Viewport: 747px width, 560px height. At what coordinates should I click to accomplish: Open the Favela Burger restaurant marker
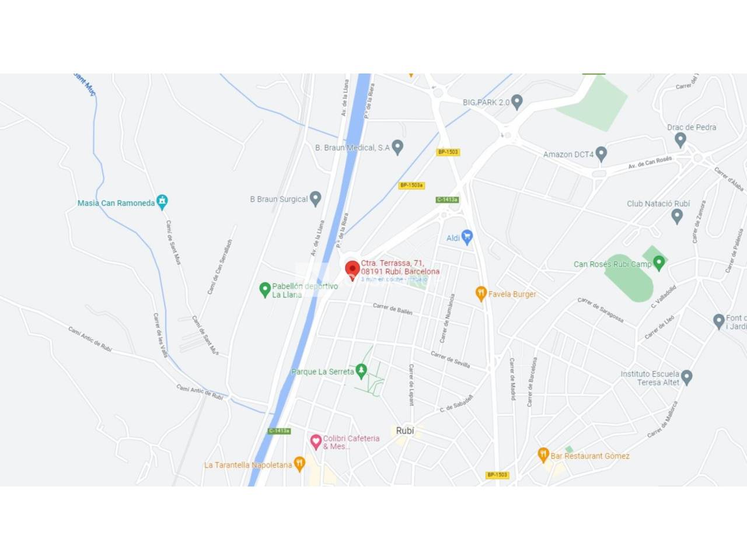click(481, 293)
